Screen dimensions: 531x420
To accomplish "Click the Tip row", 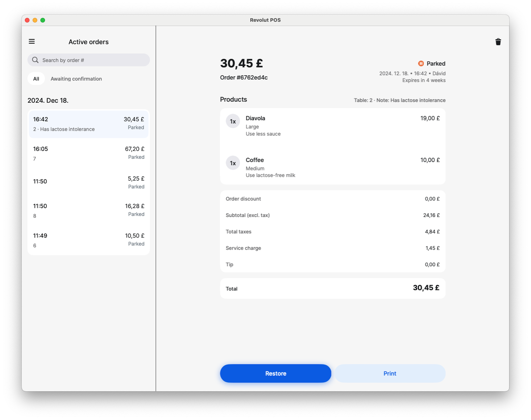I will point(333,264).
